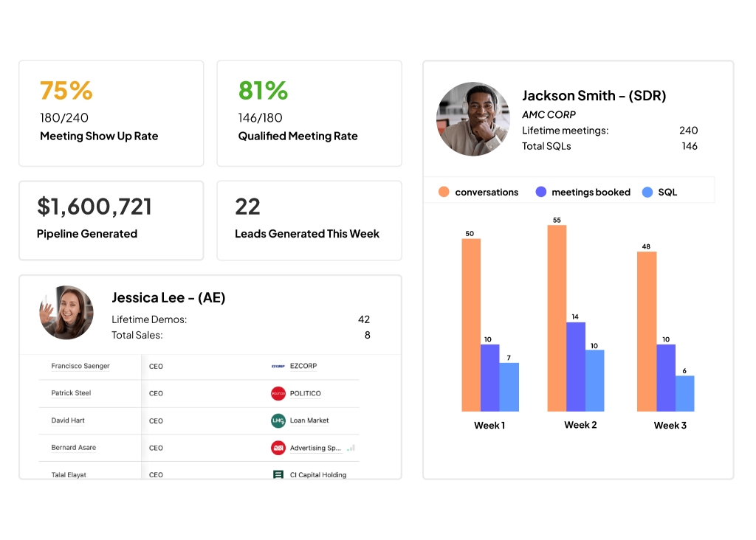The height and width of the screenshot is (540, 756).
Task: Click the Leads Generated This Week card
Action: coord(309,220)
